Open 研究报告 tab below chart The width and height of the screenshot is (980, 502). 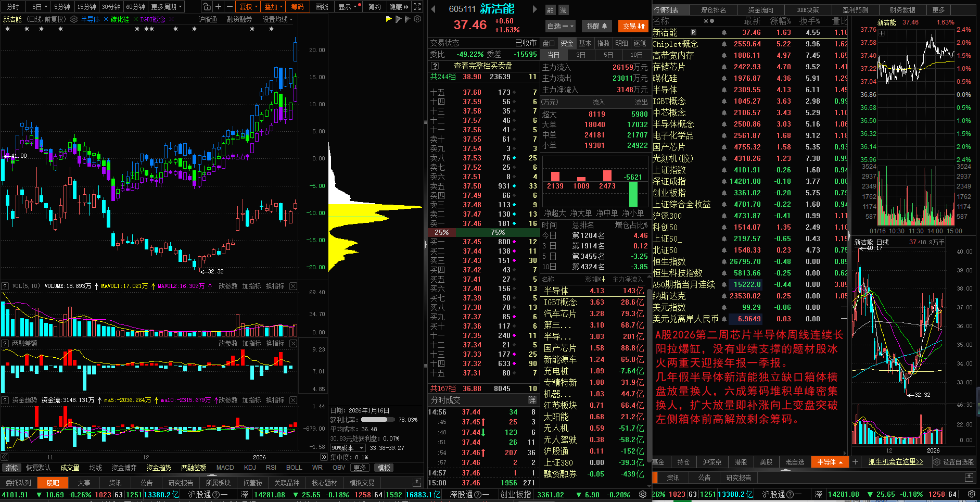pos(181,483)
